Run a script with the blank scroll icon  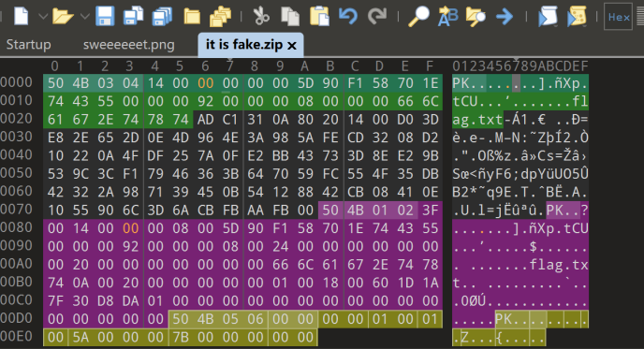point(548,17)
